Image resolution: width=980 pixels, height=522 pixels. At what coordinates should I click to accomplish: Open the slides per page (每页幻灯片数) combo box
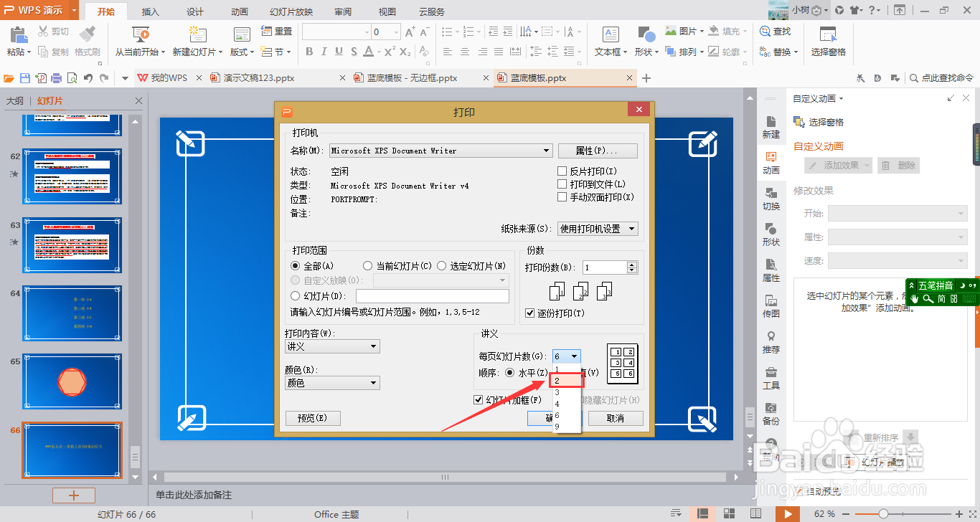[x=566, y=356]
